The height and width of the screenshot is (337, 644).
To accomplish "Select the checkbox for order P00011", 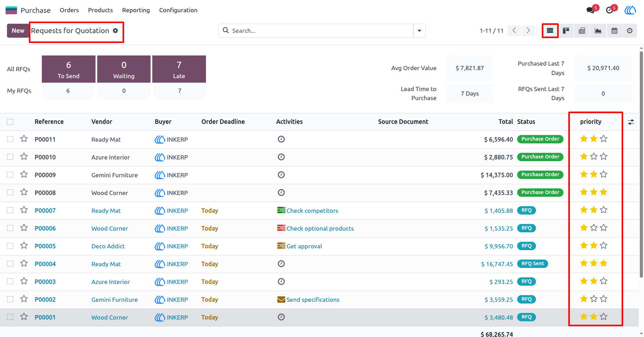I will coord(10,139).
